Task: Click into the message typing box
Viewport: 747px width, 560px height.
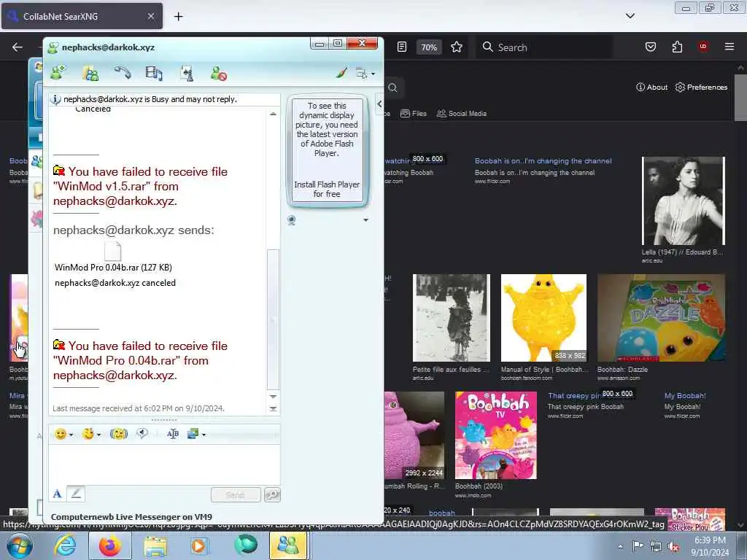Action: [164, 464]
